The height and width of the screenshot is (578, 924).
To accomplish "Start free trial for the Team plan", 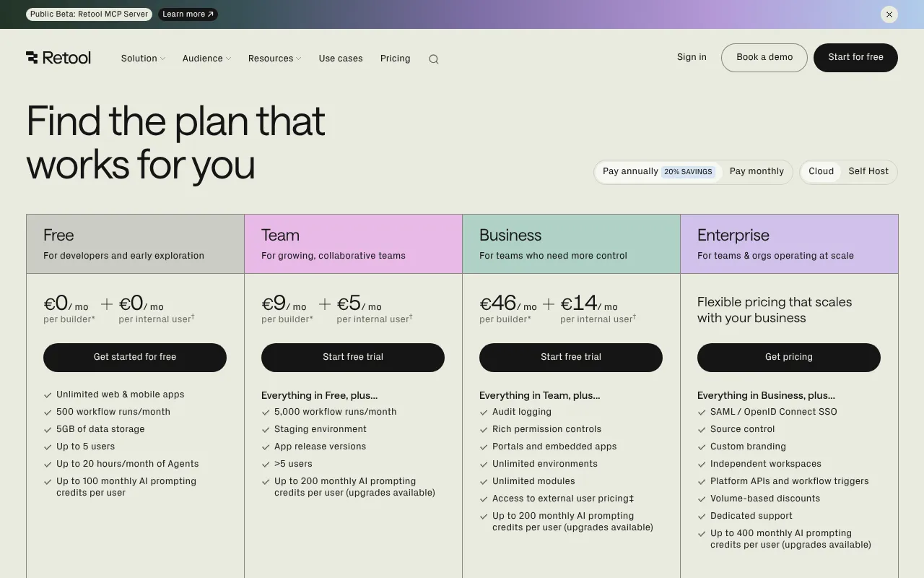I will click(x=353, y=358).
